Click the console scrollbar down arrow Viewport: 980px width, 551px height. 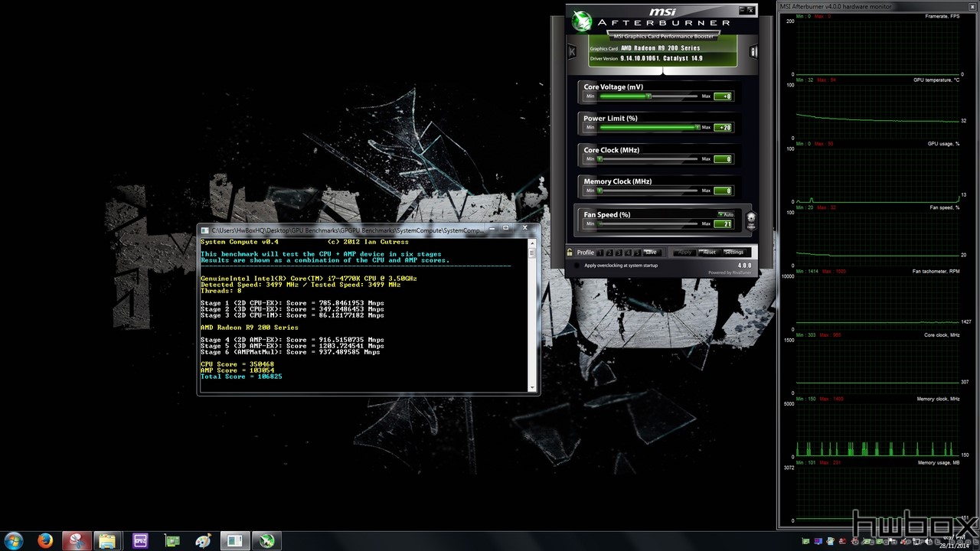(x=533, y=388)
